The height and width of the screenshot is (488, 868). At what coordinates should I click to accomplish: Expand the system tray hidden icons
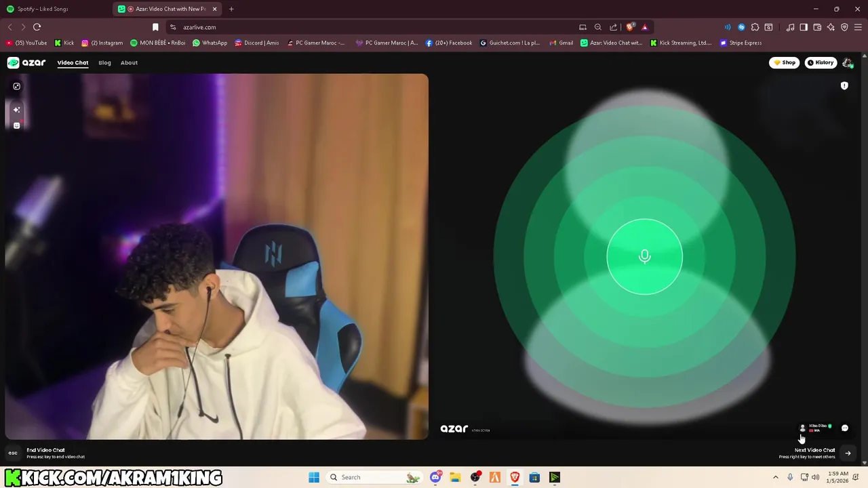click(776, 477)
